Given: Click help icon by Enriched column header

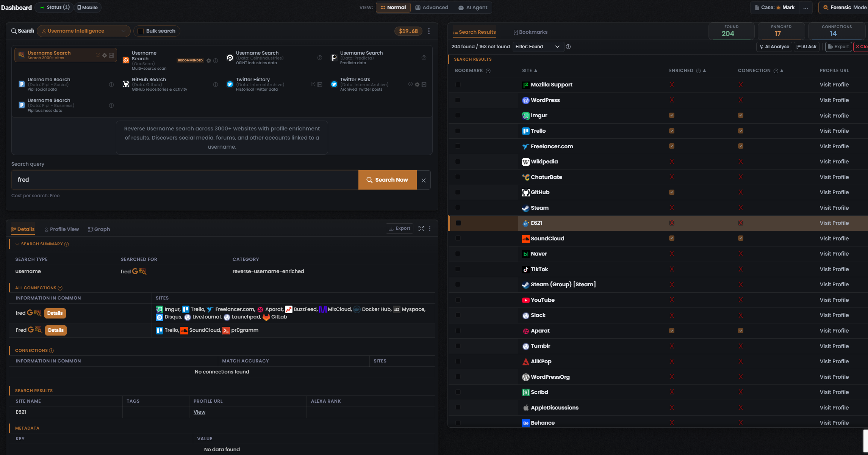Looking at the screenshot, I should coord(698,71).
